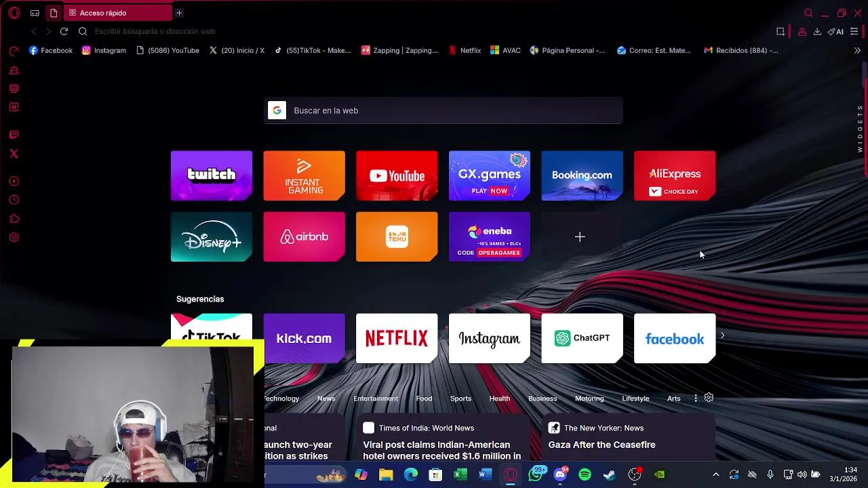Select the Sports news category
The image size is (868, 488).
point(460,399)
